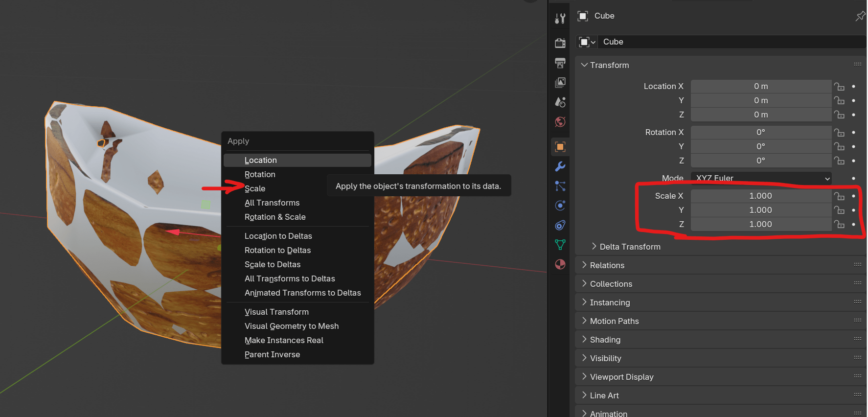Click animate dot for Rotation X

pos(853,133)
